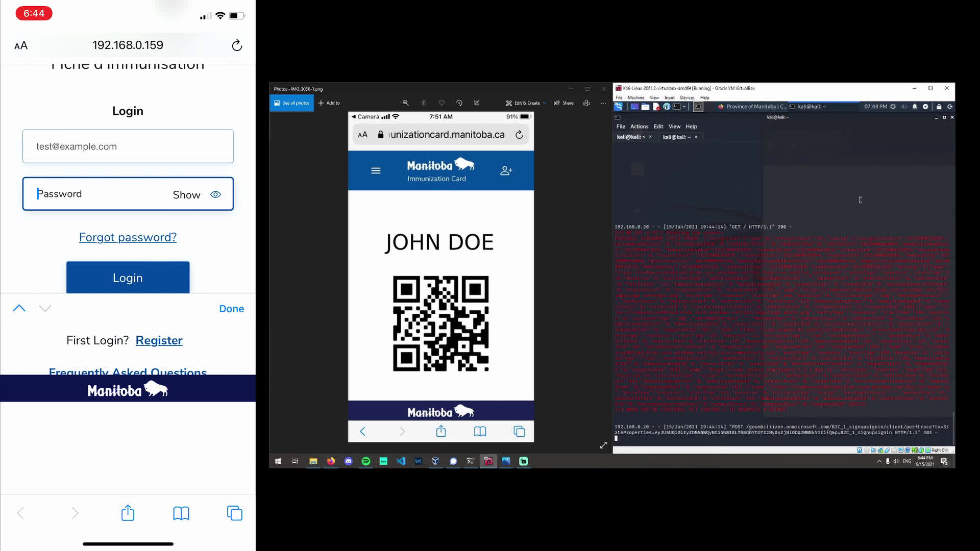Open the Devices menu in VirtualBox
The width and height of the screenshot is (980, 551).
[688, 97]
